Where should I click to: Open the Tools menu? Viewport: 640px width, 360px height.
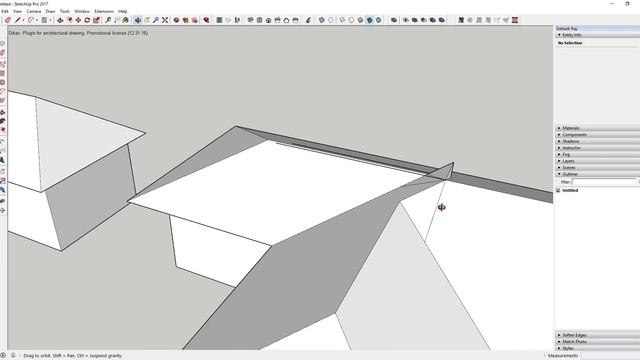coord(64,11)
